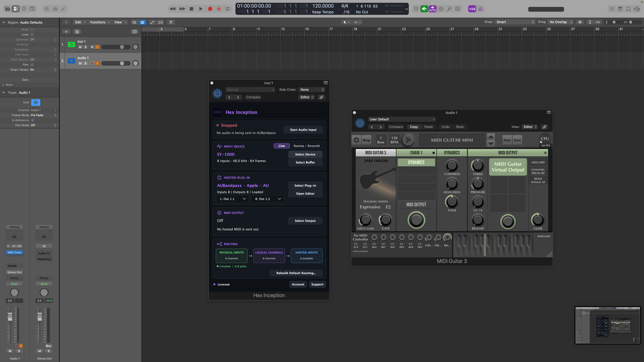Screen dimensions: 644x362
Task: Select the CHAIN 1 tab in MIDI Guitar
Action: pyautogui.click(x=416, y=153)
